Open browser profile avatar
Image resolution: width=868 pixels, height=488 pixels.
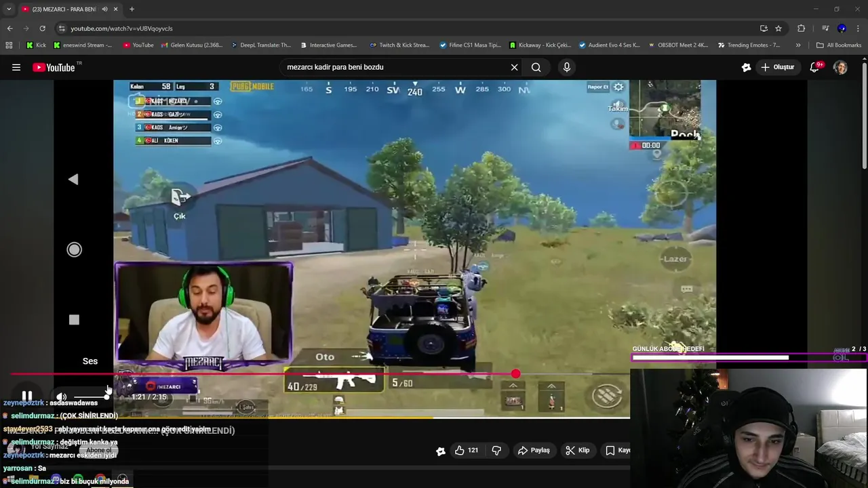point(842,28)
